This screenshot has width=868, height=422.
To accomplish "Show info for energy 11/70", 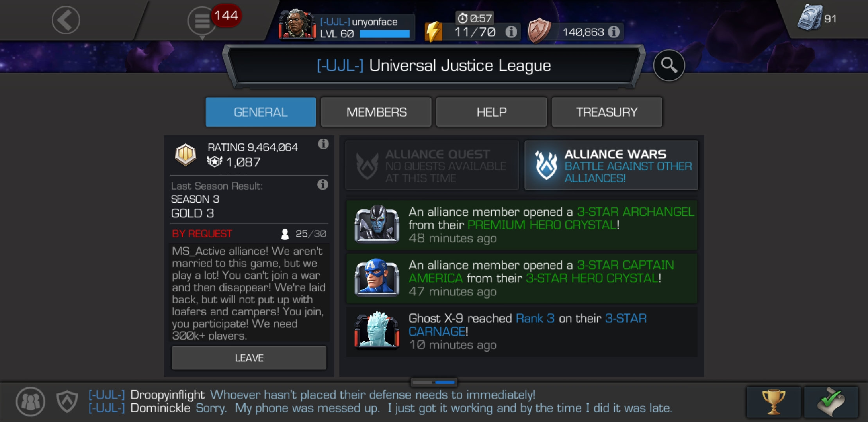I will (x=511, y=32).
